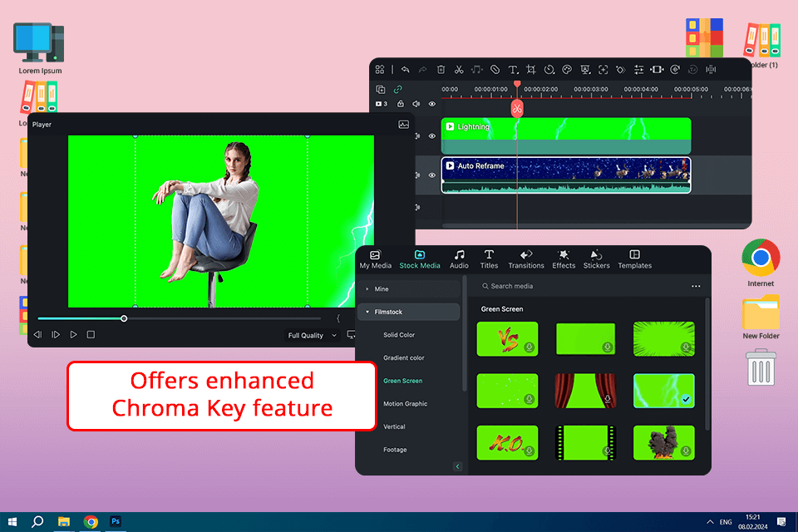Open the Audio tab
This screenshot has width=798, height=532.
(x=459, y=259)
